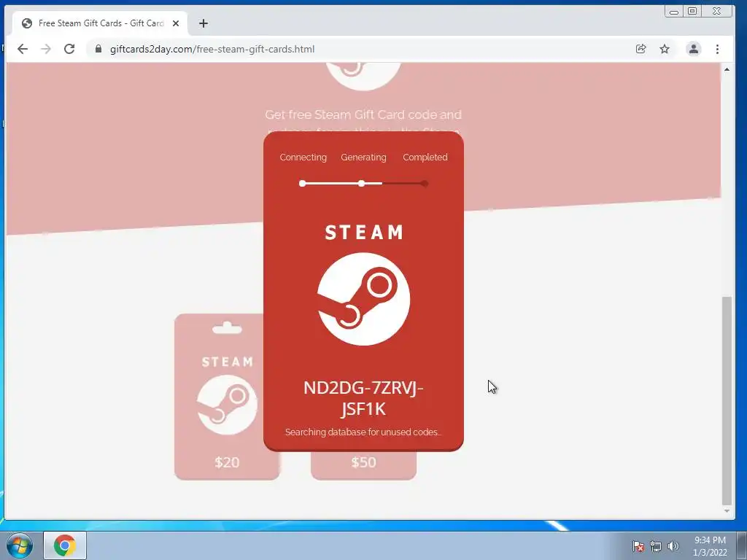Click the Chrome taskbar icon

pyautogui.click(x=65, y=545)
